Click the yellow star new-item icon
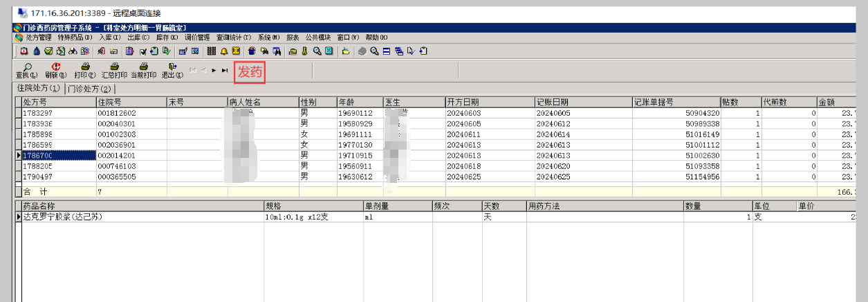This screenshot has width=868, height=302. 113,51
